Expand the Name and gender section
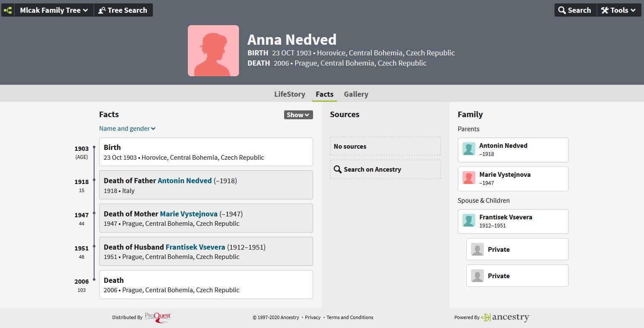Screen dimensions: 644x328 (x=127, y=129)
